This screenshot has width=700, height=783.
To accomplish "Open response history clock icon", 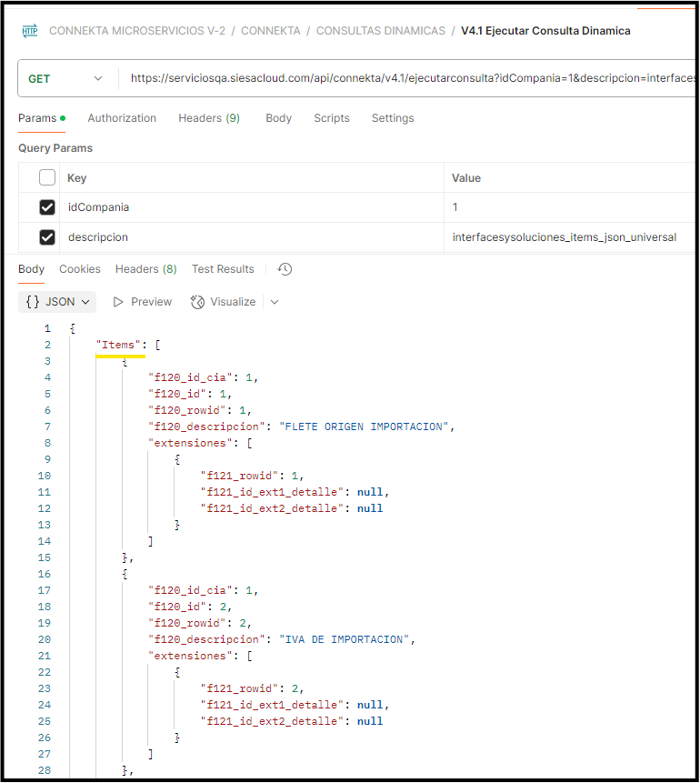I will coord(285,269).
